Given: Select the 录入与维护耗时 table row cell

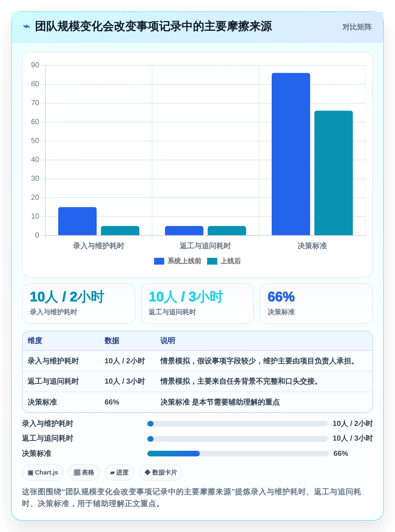Looking at the screenshot, I should [53, 361].
